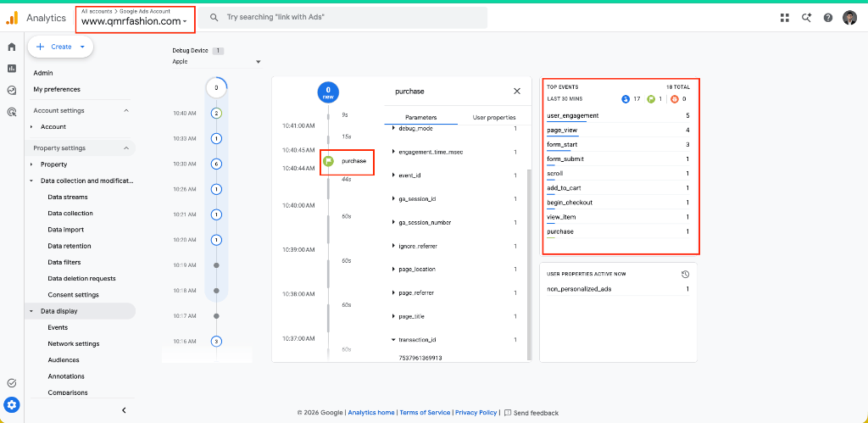
Task: Follow the Terms of Service link
Action: click(425, 413)
